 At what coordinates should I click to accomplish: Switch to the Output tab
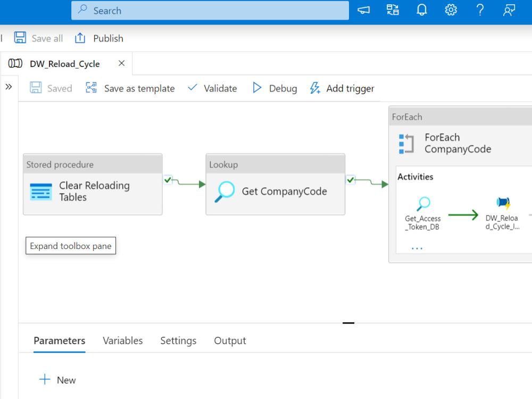click(230, 340)
